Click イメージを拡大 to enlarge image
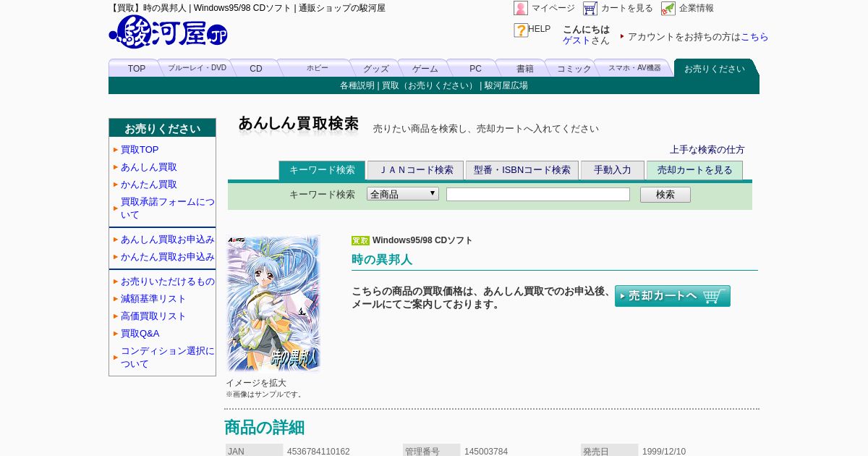Image resolution: width=868 pixels, height=456 pixels. pos(256,383)
